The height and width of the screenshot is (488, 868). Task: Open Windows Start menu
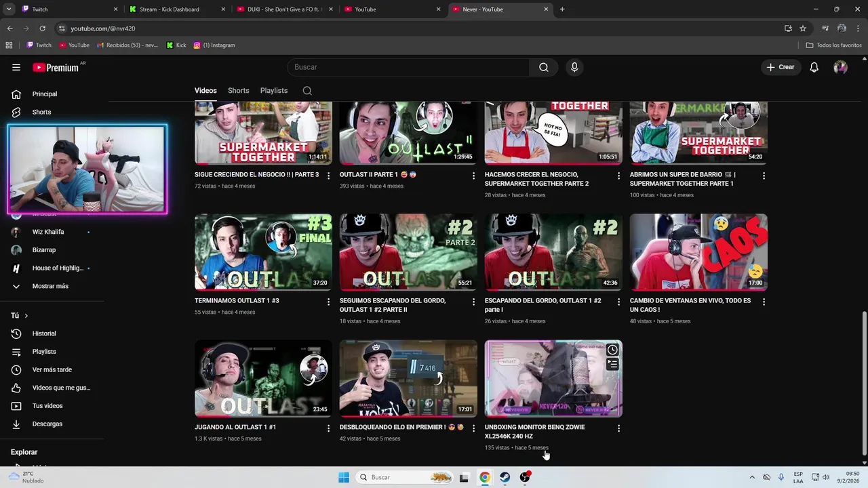click(344, 477)
